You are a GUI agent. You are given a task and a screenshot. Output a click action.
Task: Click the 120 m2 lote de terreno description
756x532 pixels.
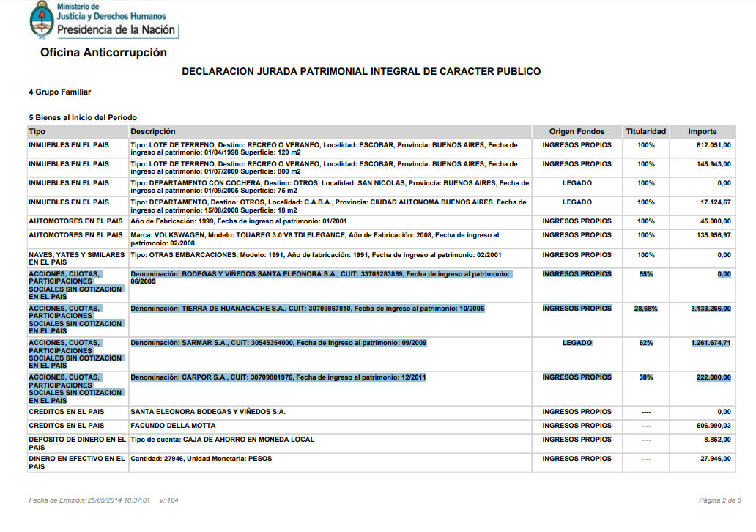324,149
